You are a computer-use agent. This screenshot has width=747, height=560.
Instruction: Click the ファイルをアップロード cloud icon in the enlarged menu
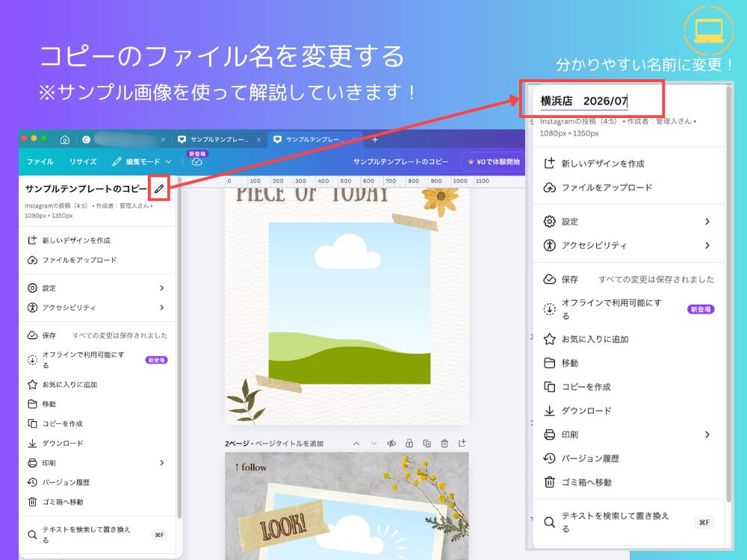[549, 187]
